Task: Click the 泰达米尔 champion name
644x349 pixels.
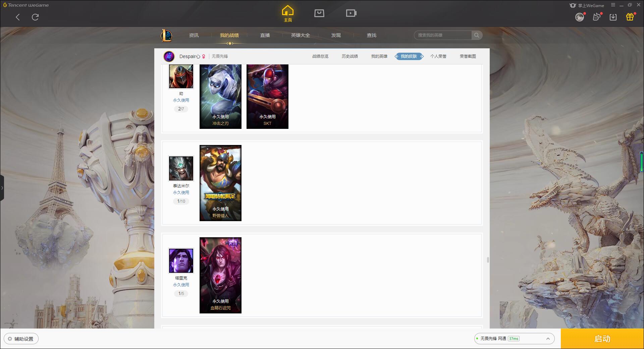Action: 181,186
